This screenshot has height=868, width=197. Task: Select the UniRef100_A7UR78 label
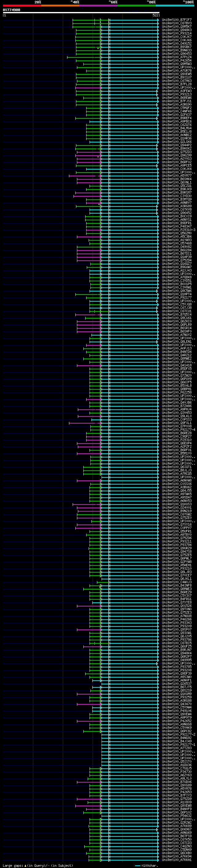click(176, 71)
